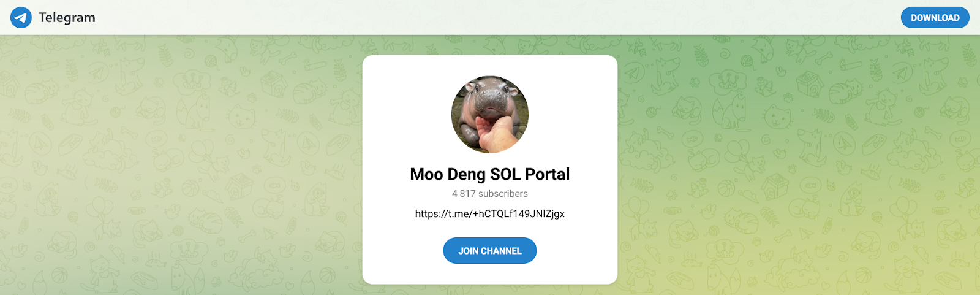The height and width of the screenshot is (295, 980).
Task: Open the t.me invite link text
Action: tap(490, 213)
